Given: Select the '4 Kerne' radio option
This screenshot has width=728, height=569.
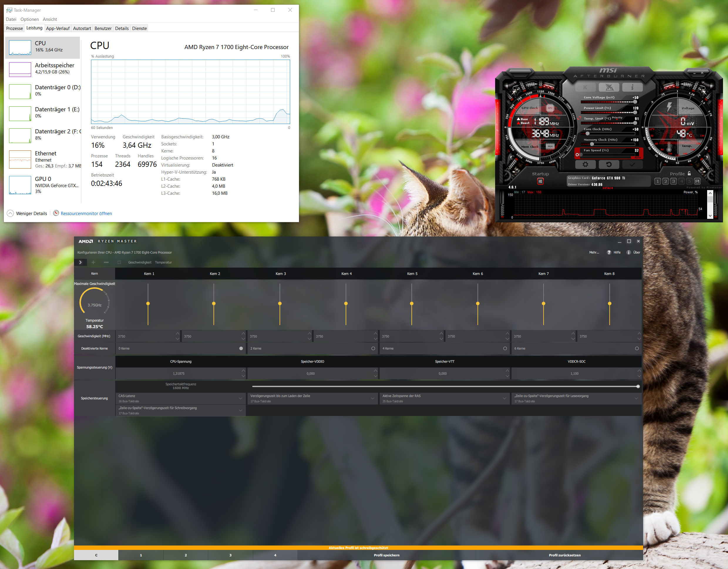Looking at the screenshot, I should (x=505, y=348).
